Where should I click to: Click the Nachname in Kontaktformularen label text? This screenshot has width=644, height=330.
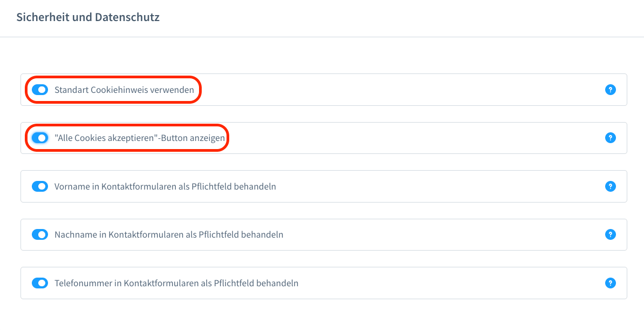169,235
